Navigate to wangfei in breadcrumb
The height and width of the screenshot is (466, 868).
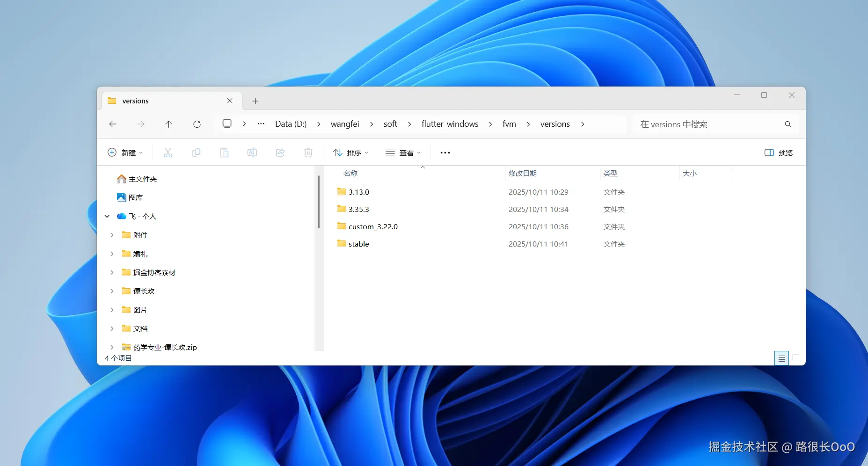point(345,124)
